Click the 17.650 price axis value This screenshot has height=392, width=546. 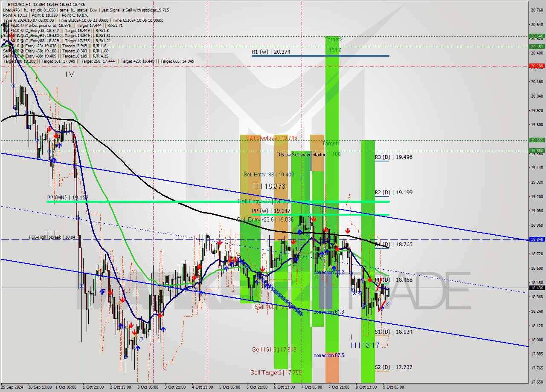537,382
